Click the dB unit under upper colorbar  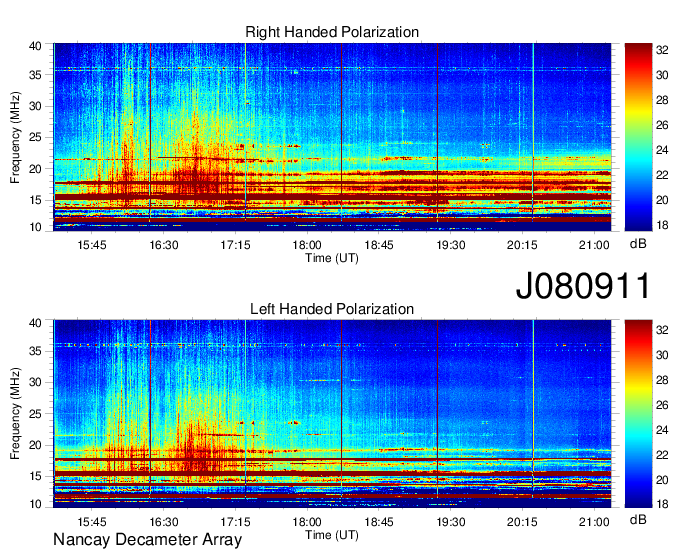pos(638,244)
